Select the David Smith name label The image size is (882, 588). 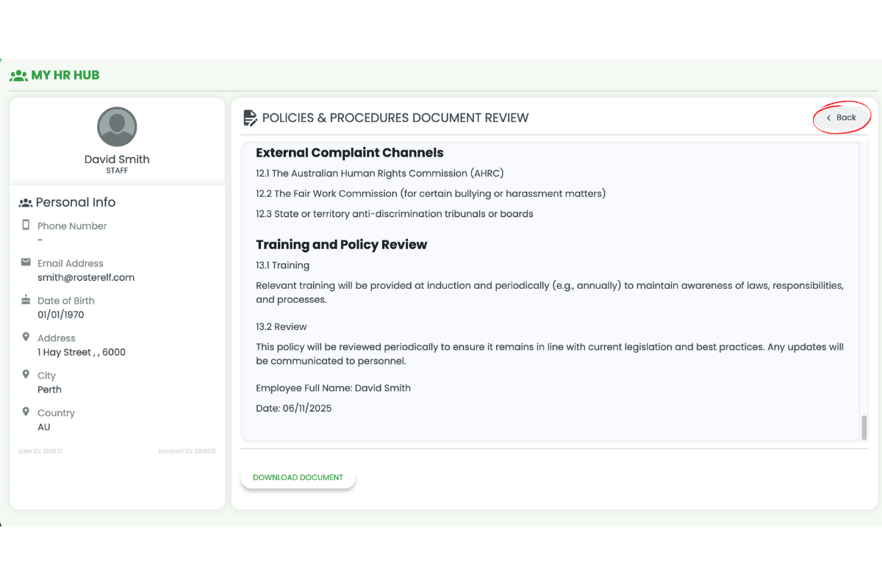pos(117,159)
